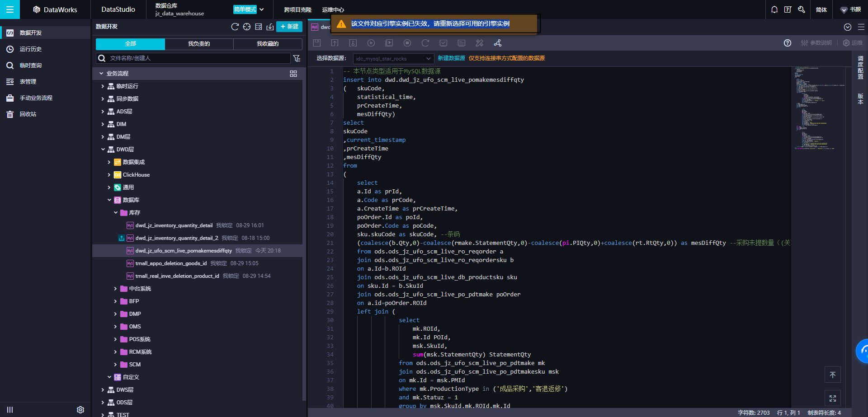This screenshot has width=868, height=417.
Task: Toggle grid view of 业务流程
Action: pyautogui.click(x=293, y=74)
